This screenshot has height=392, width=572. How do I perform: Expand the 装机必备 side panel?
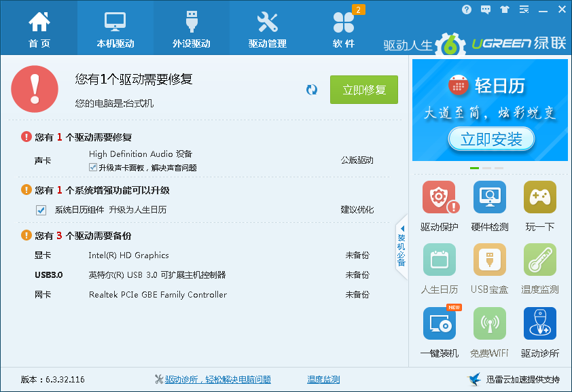tap(401, 247)
